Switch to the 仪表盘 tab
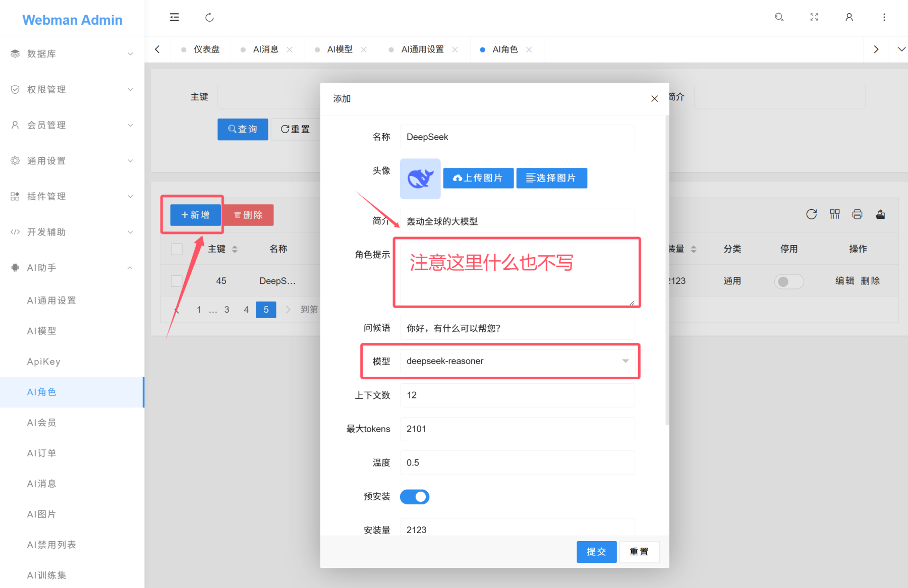The image size is (908, 588). pyautogui.click(x=207, y=49)
